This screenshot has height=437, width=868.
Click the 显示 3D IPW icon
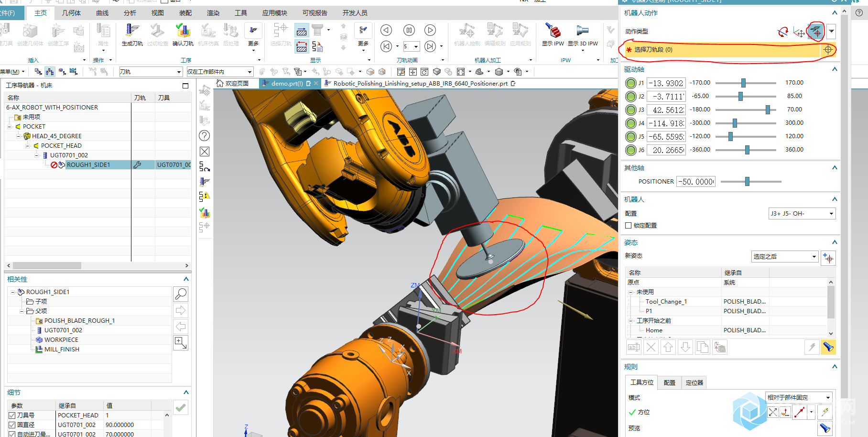[x=582, y=31]
